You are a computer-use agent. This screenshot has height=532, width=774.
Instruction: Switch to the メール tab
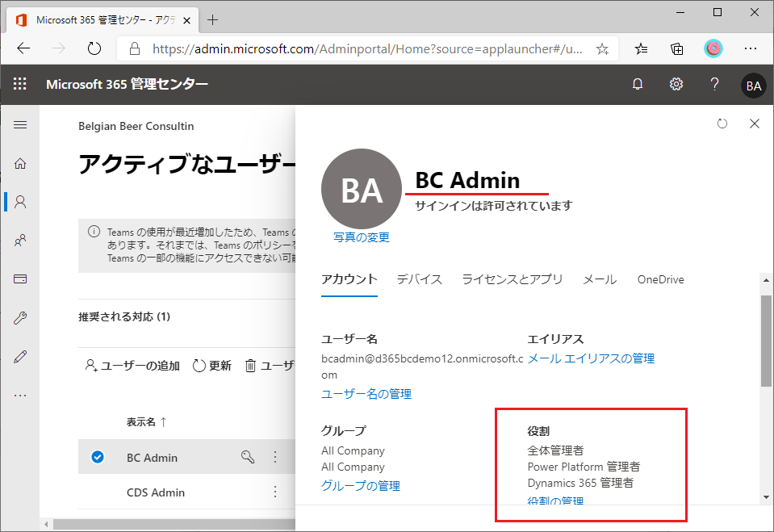(599, 279)
